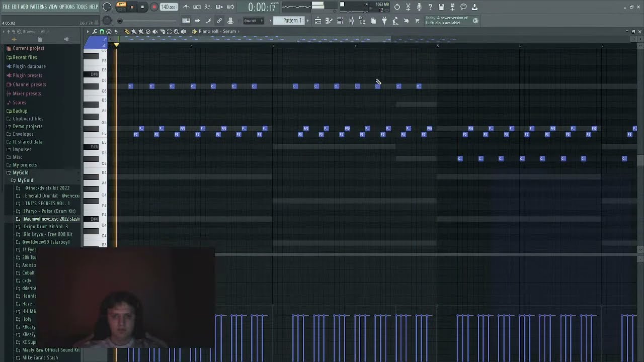Image resolution: width=644 pixels, height=362 pixels.
Task: Open the plugin picker plug icon
Action: [384, 21]
